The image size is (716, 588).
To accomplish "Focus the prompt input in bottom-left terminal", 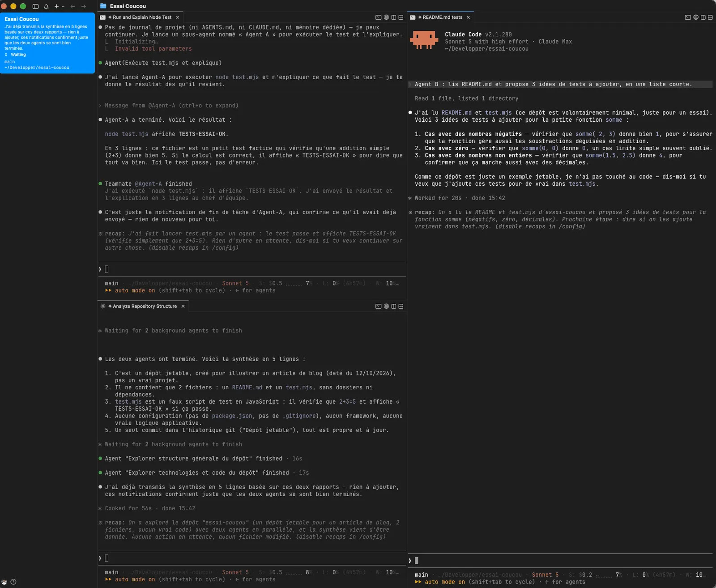I will coord(252,558).
